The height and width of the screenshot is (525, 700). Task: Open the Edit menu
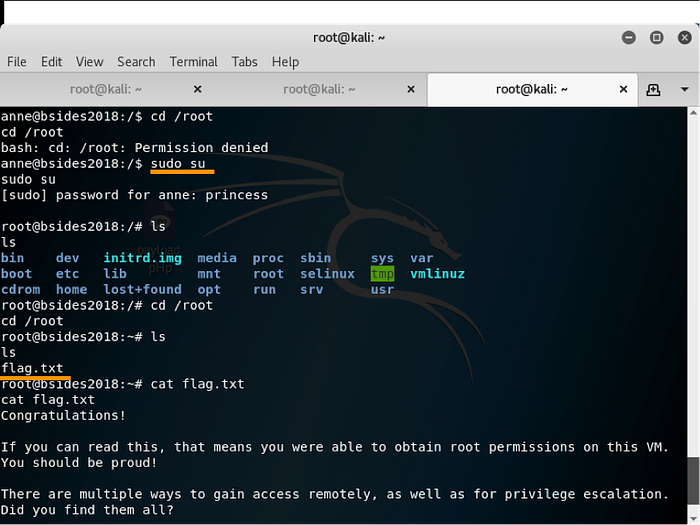51,61
